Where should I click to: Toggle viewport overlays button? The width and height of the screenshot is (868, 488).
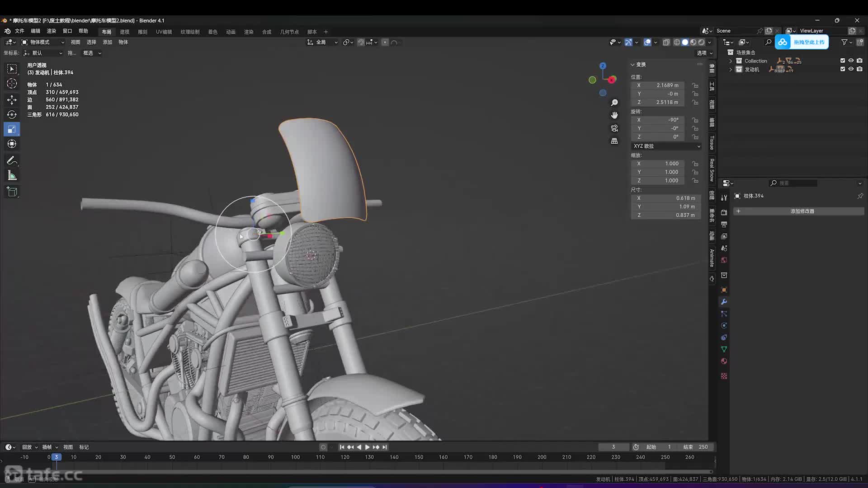[647, 42]
